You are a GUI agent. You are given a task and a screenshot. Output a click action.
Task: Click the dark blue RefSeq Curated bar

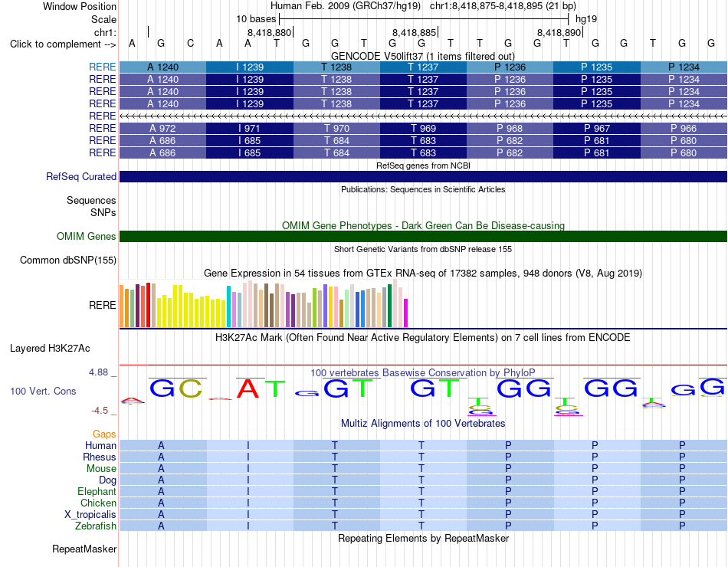point(423,176)
